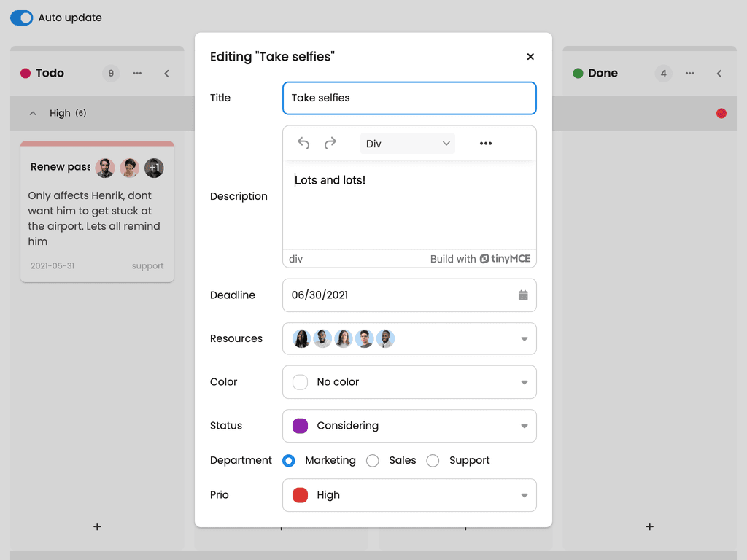Close the Editing "Take selfies" dialog

coord(530,57)
